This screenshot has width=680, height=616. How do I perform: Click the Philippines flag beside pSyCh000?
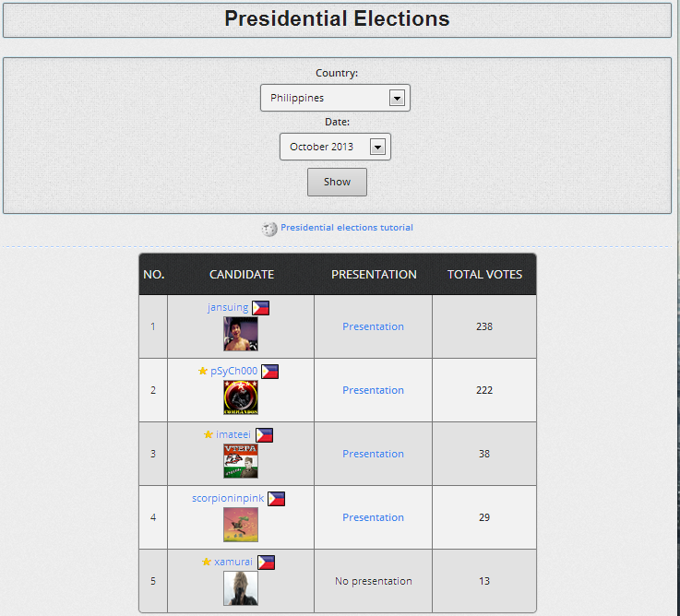click(269, 372)
